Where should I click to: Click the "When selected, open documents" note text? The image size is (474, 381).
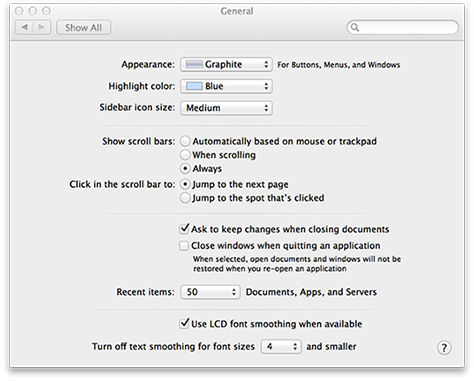297,264
